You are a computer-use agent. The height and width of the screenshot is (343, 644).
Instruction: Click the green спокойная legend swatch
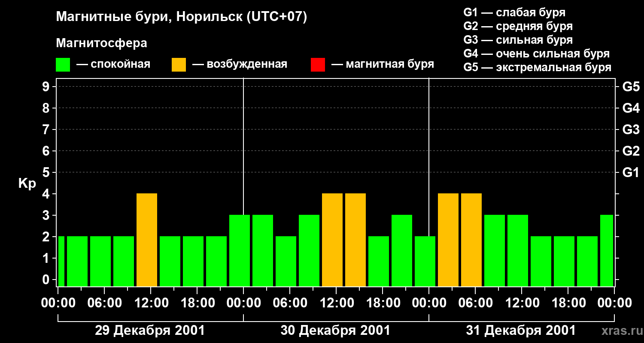[x=63, y=65]
